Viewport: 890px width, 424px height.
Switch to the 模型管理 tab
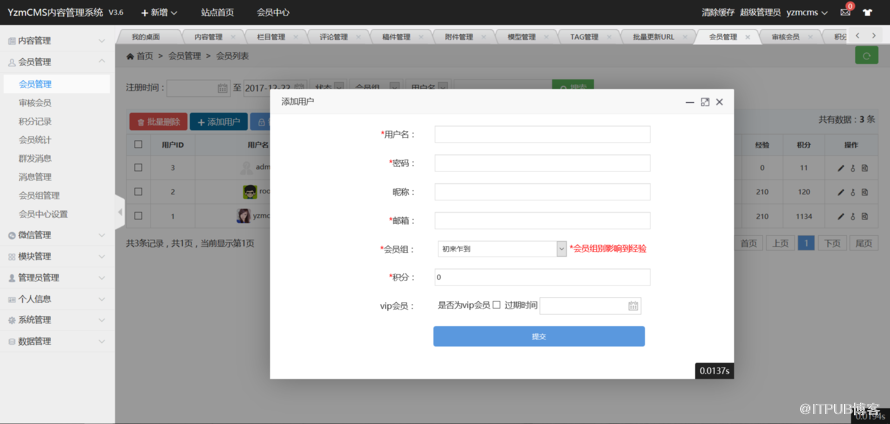pyautogui.click(x=522, y=37)
